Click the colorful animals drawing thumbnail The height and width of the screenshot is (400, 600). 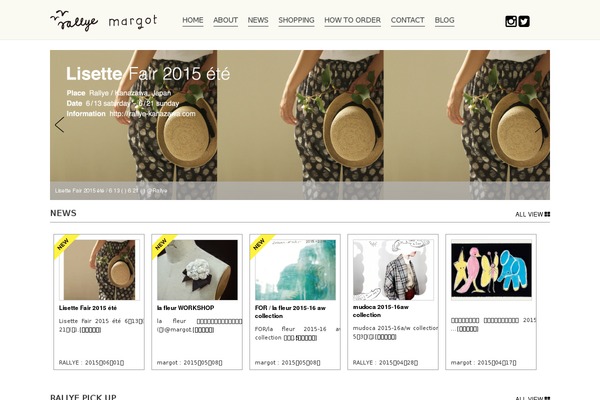coord(491,270)
